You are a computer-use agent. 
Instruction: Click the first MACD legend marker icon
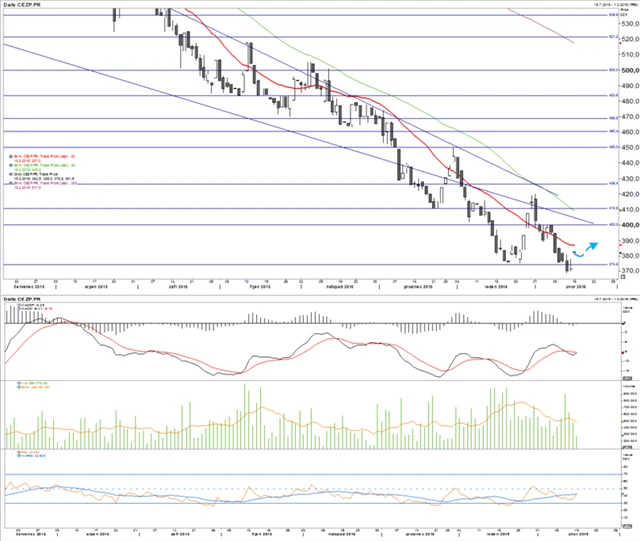(19, 305)
